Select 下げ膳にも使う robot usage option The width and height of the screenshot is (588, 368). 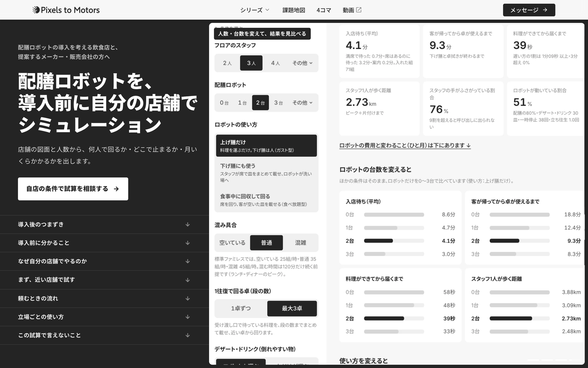(266, 173)
